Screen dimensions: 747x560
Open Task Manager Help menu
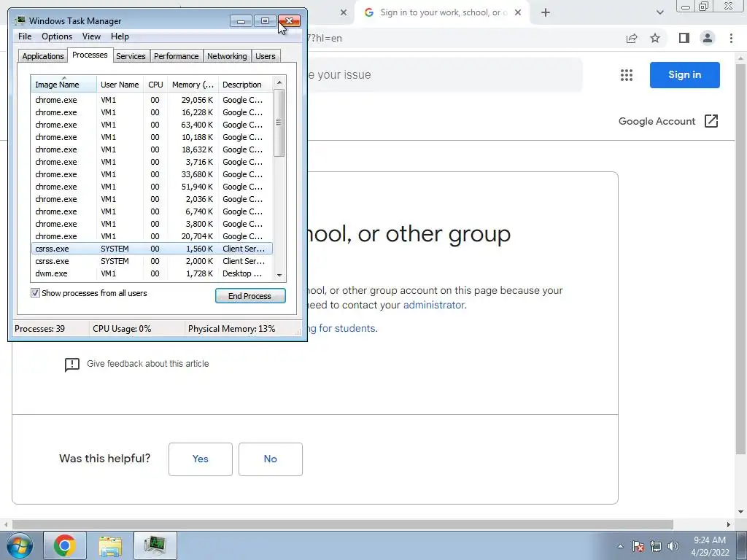120,36
